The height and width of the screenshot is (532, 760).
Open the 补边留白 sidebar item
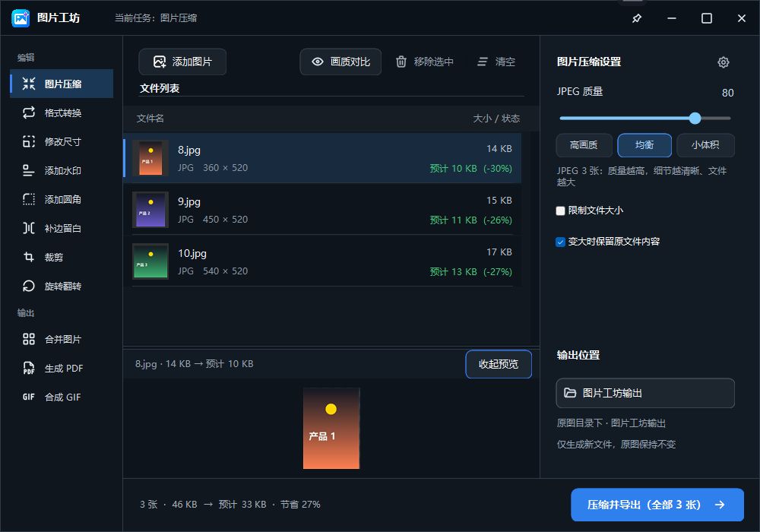[62, 228]
